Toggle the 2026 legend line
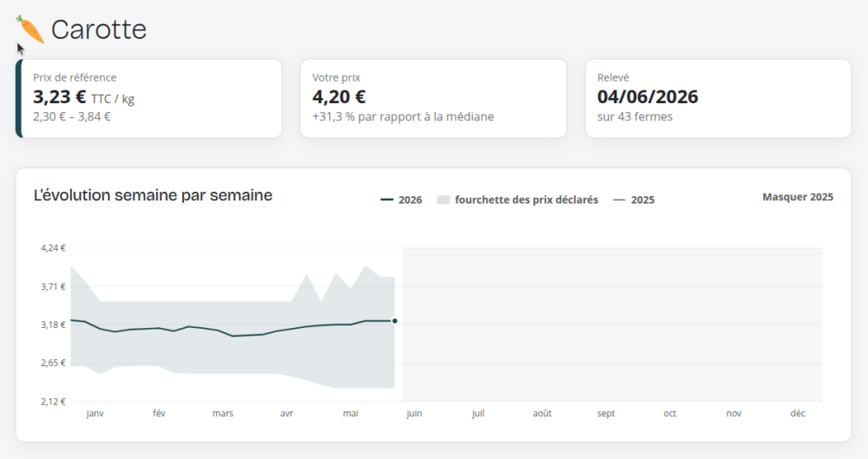 pos(401,200)
